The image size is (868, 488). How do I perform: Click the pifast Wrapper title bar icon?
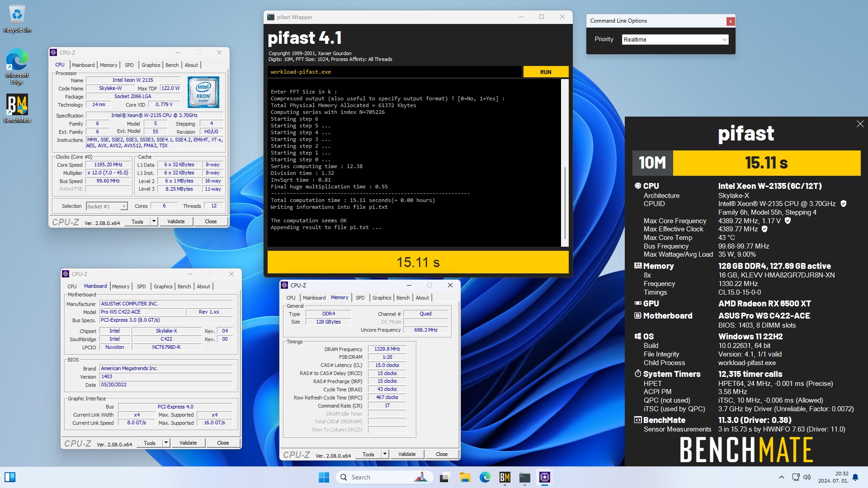pyautogui.click(x=271, y=17)
